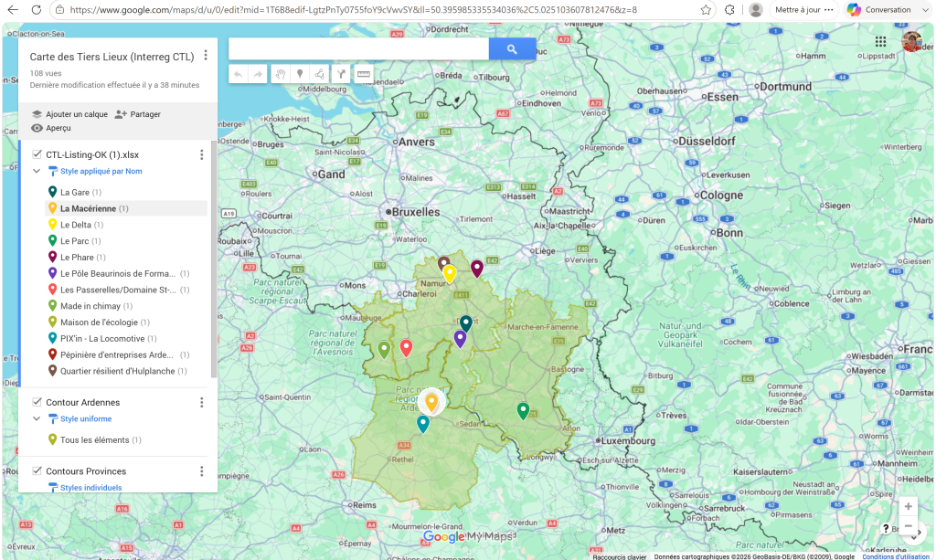936x560 pixels.
Task: Toggle the Contour Ardennes layer checkbox
Action: point(37,402)
